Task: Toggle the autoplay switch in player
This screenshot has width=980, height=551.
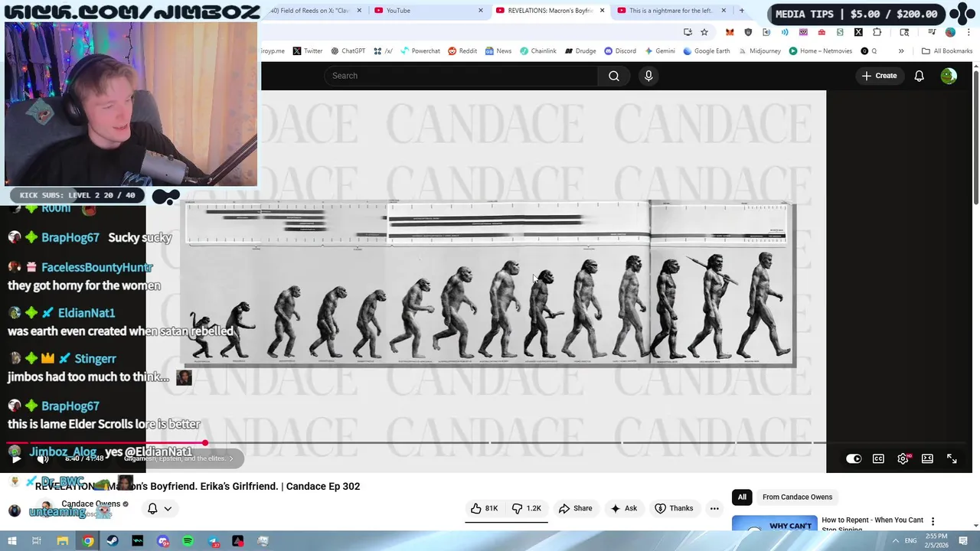Action: (x=854, y=458)
